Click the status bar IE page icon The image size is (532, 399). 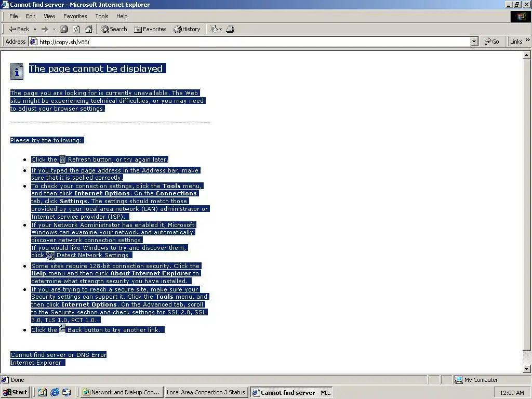[x=5, y=380]
